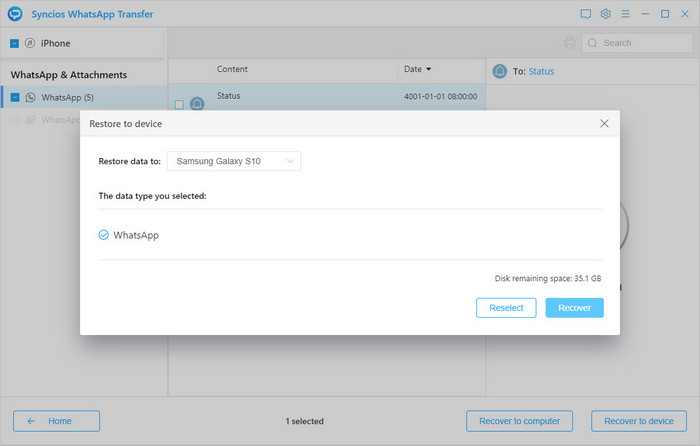Click into the Search input field

tap(637, 43)
